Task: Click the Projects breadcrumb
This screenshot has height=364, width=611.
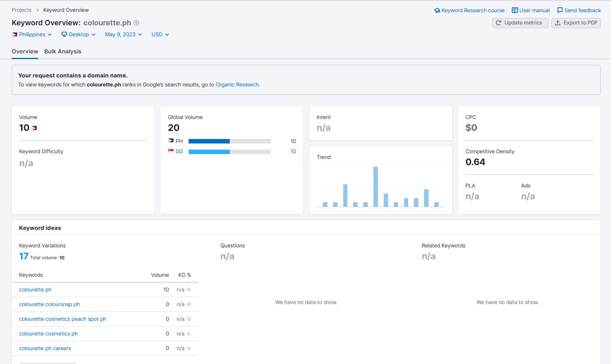Action: coord(22,10)
